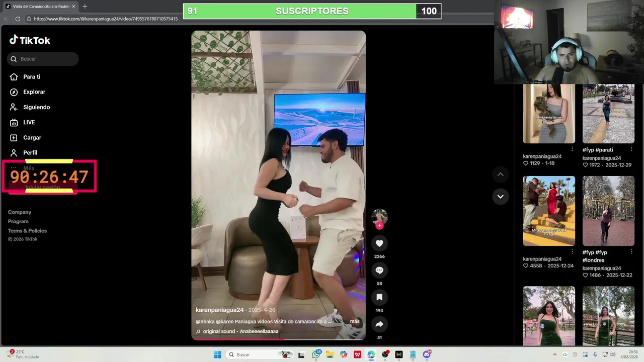The height and width of the screenshot is (362, 644).
Task: Open options menu for 4558 likes video
Action: tap(572, 251)
